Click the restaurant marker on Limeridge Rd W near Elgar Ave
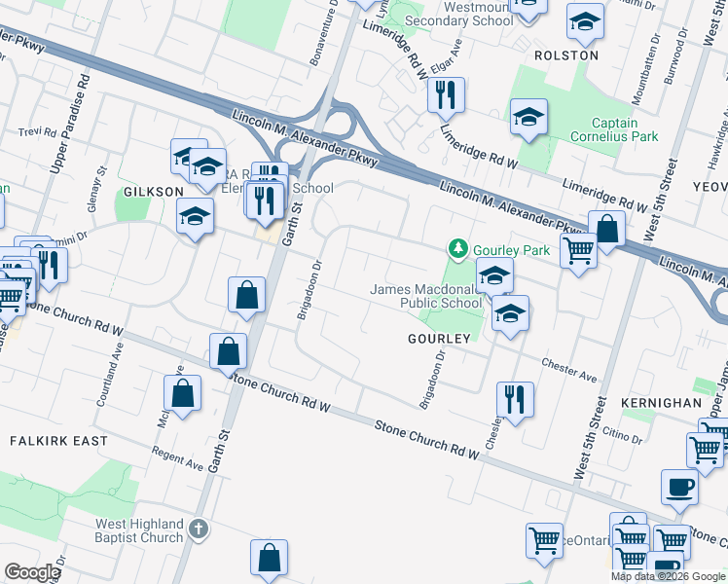The width and height of the screenshot is (728, 584). point(446,96)
